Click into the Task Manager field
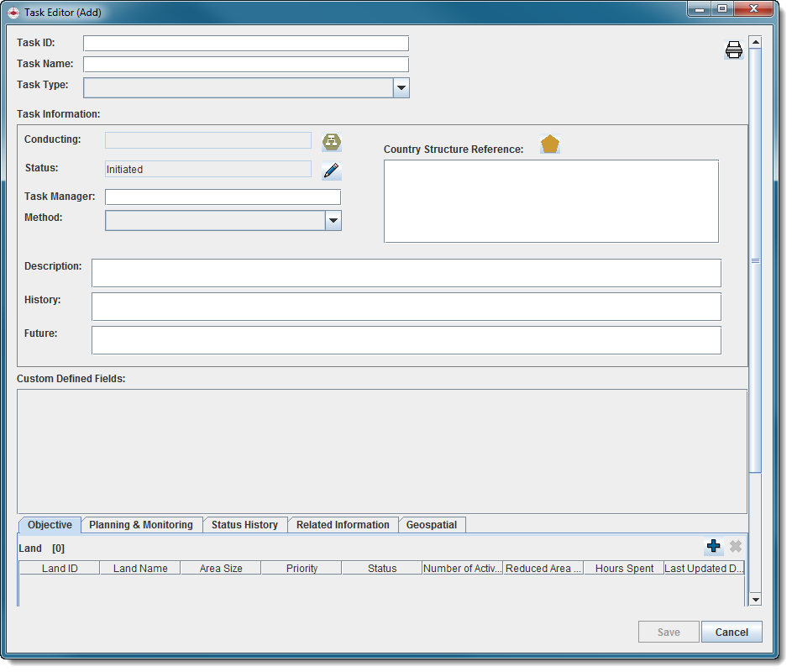Viewport: 792px width, 672px height. [223, 197]
